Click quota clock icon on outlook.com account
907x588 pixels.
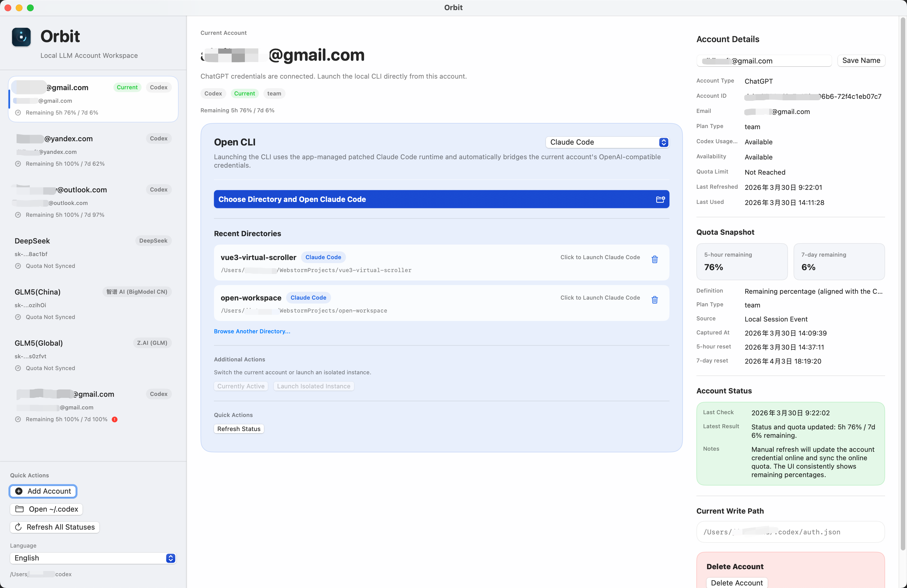pyautogui.click(x=18, y=215)
